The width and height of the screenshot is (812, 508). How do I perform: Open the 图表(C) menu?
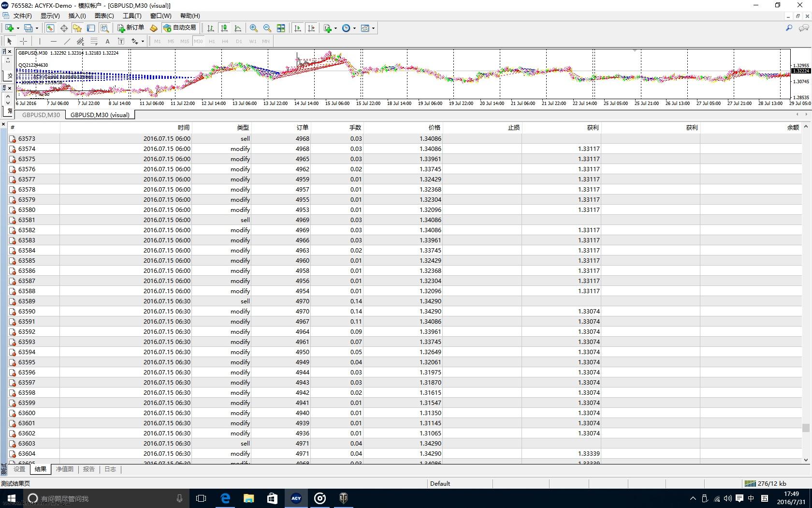pyautogui.click(x=104, y=15)
